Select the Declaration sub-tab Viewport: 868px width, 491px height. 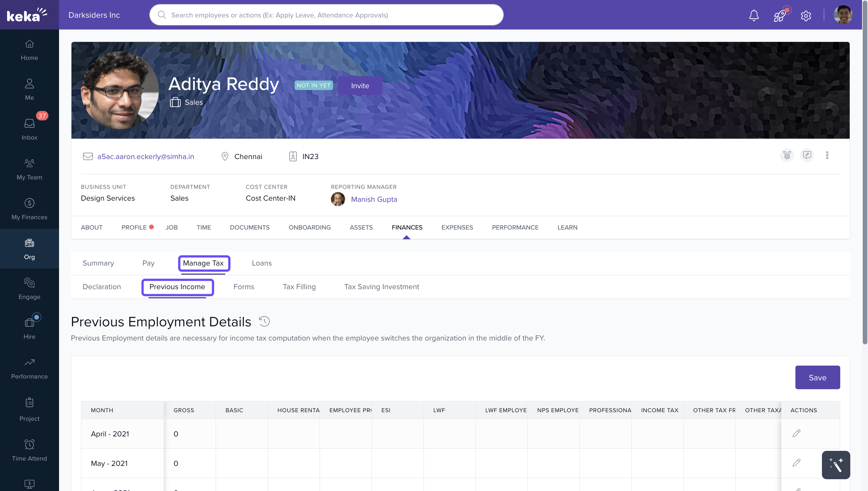(x=102, y=287)
